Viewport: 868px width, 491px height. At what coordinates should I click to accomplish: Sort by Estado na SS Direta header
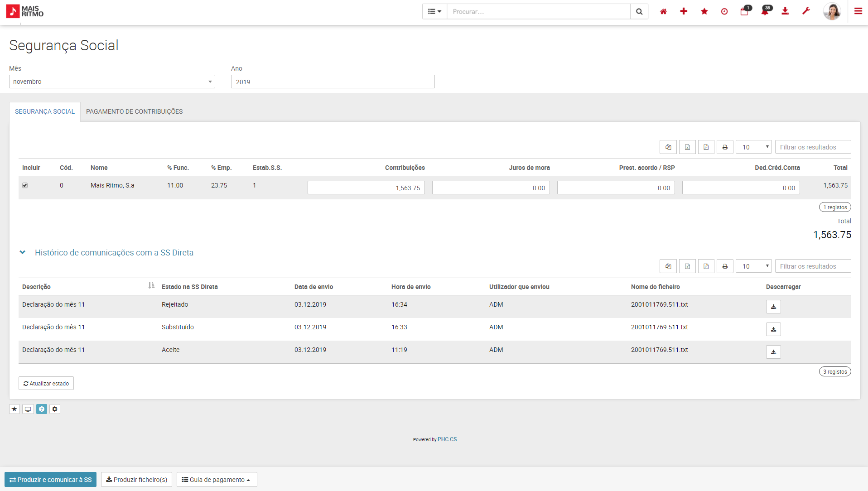(x=189, y=287)
